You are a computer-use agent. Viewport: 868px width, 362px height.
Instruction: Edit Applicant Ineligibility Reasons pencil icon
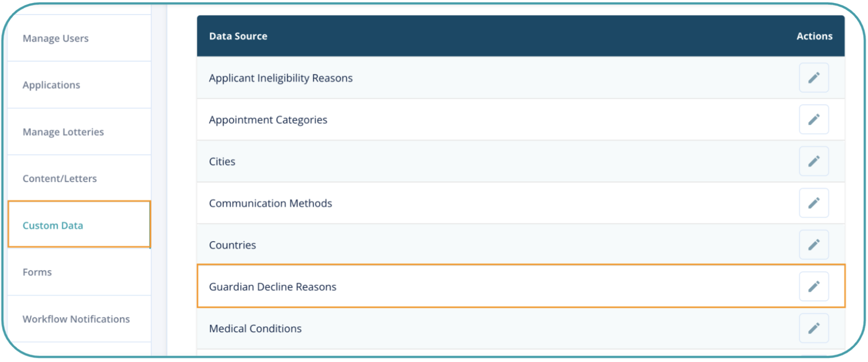click(813, 78)
